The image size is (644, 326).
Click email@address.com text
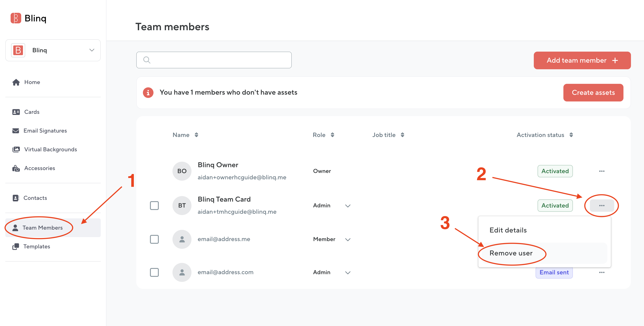tap(225, 272)
